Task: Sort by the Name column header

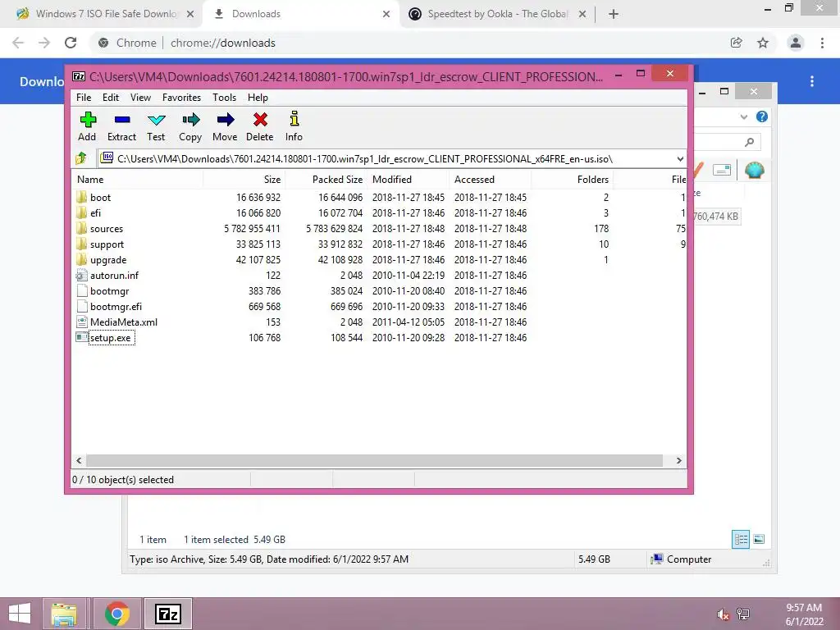Action: click(137, 180)
